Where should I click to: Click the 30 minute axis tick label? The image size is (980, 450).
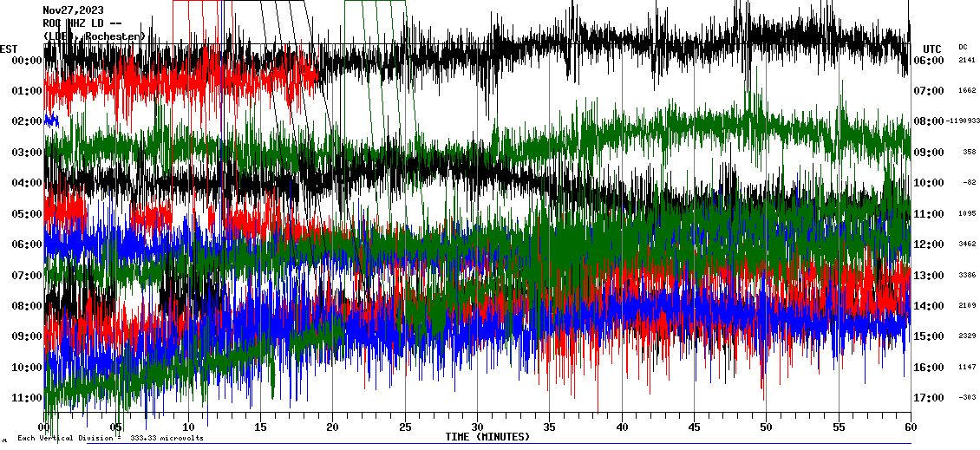point(477,427)
